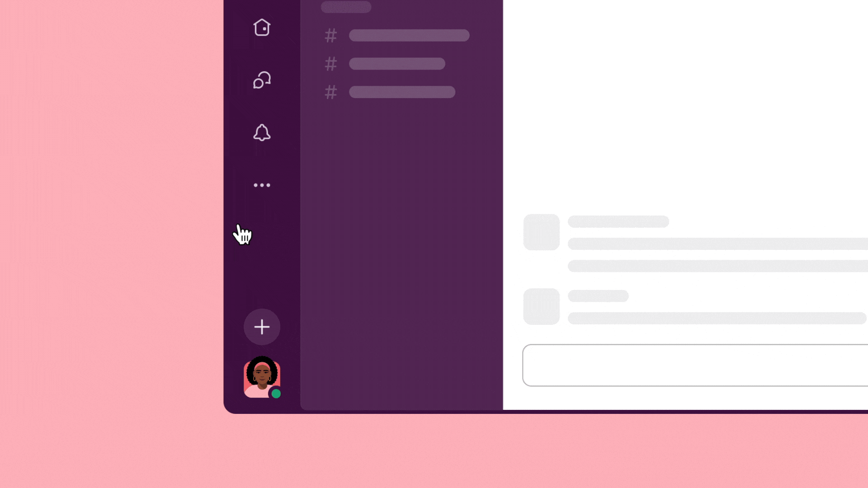
Task: Click the Home navigation icon
Action: coord(262,28)
